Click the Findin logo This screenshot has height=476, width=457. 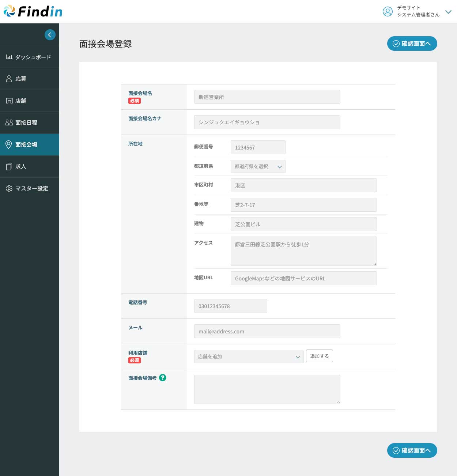(33, 11)
